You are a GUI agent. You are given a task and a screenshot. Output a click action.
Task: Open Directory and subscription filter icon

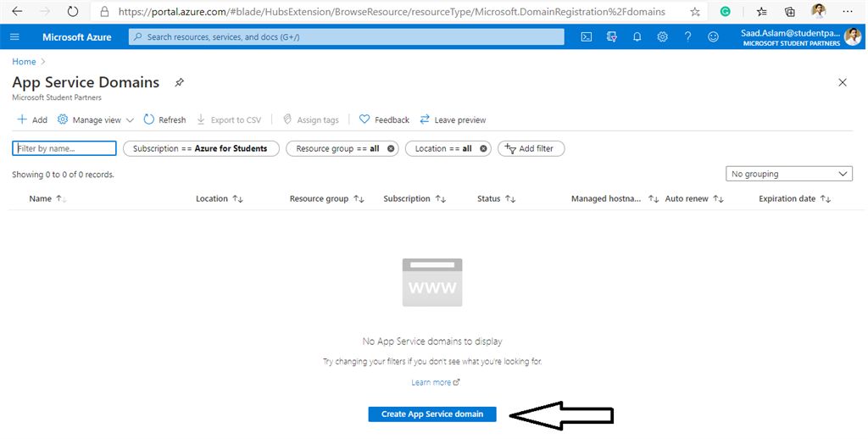[612, 37]
